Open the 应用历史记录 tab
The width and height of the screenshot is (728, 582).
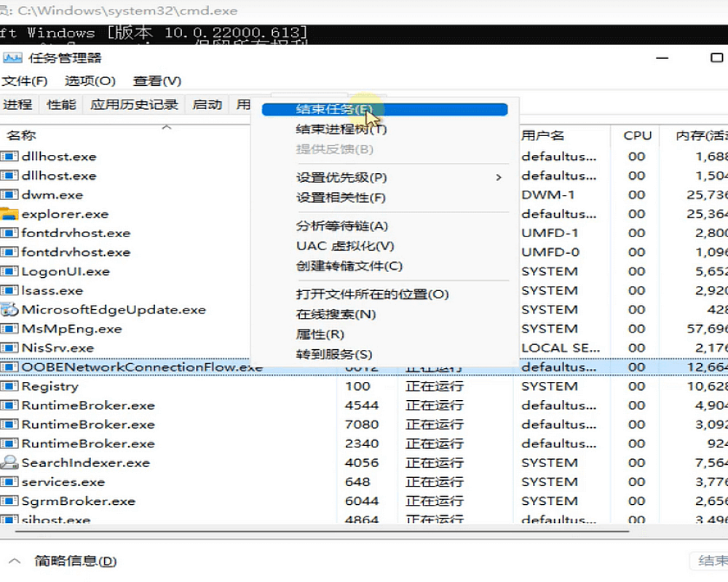coord(134,105)
